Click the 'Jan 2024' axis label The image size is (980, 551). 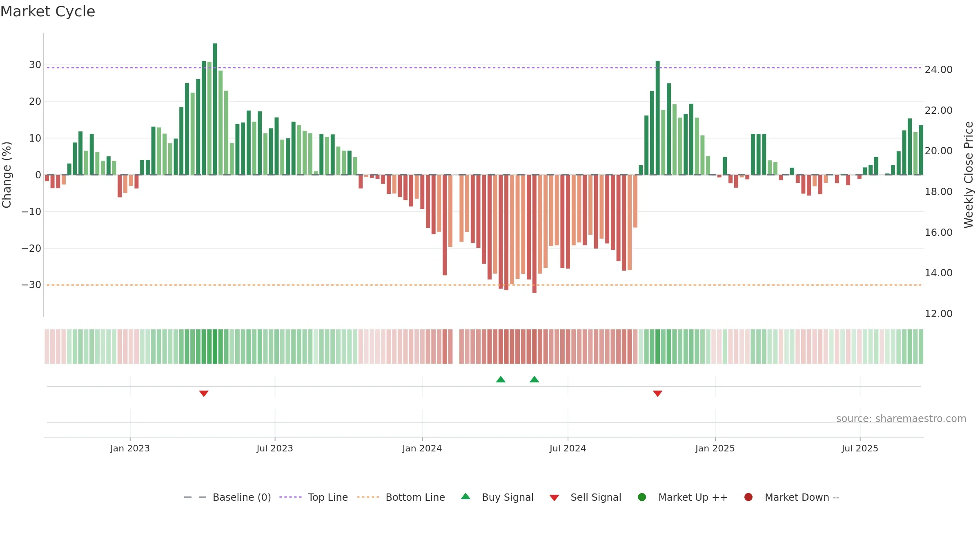tap(422, 448)
